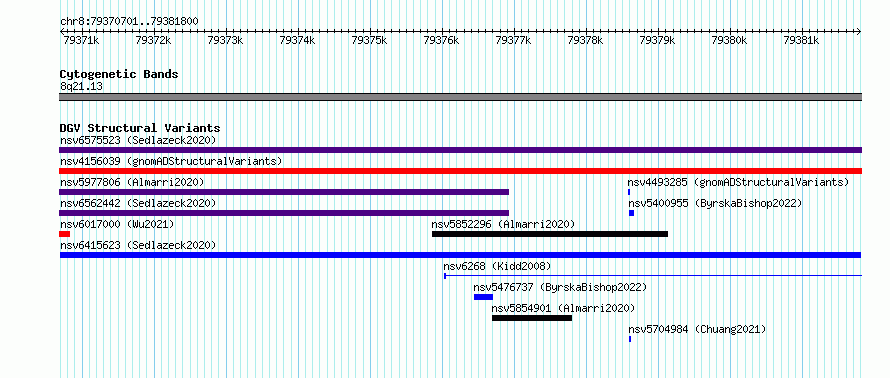Select the small red nsv6017000 bar
This screenshot has width=890, height=378.
(64, 234)
